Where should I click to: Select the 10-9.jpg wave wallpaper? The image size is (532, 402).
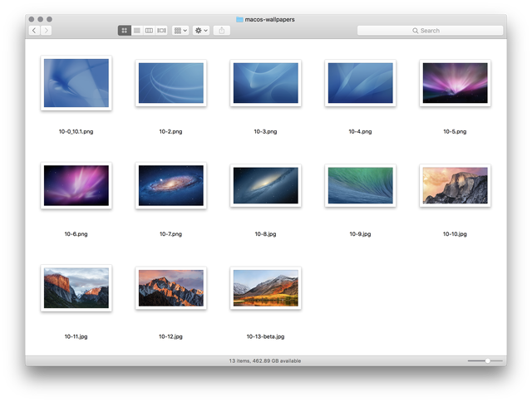pyautogui.click(x=360, y=185)
